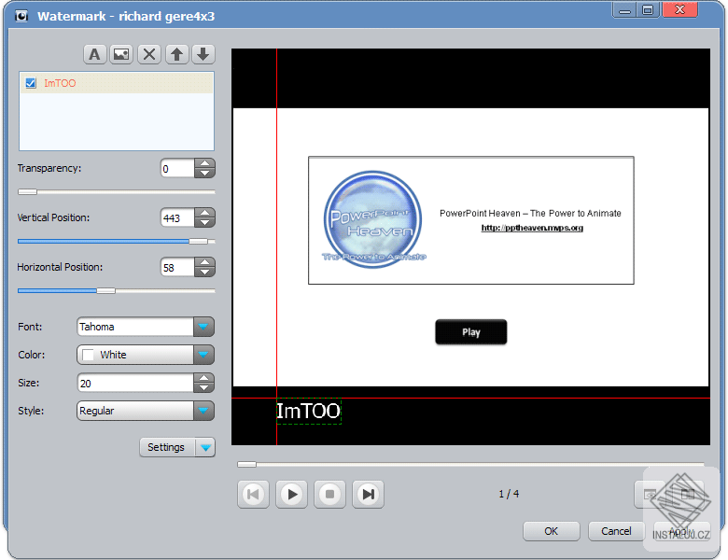Screen dimensions: 728x560
Task: Add a picture watermark icon
Action: [121, 54]
